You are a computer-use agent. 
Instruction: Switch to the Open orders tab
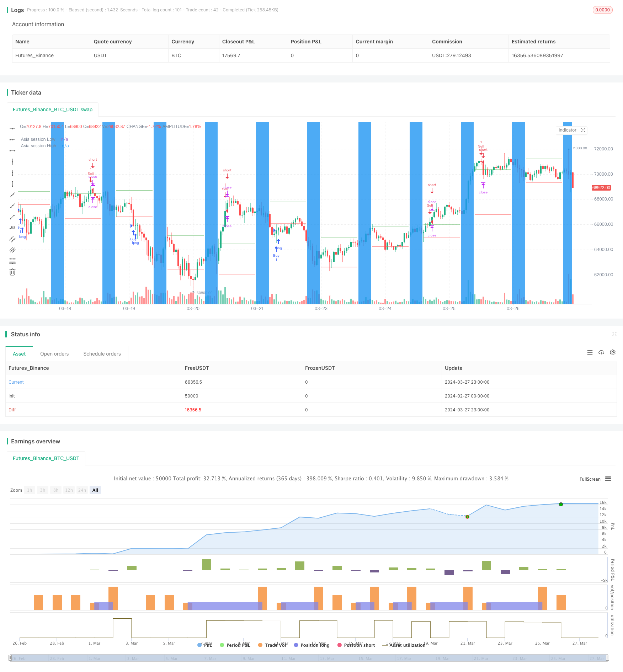(54, 354)
